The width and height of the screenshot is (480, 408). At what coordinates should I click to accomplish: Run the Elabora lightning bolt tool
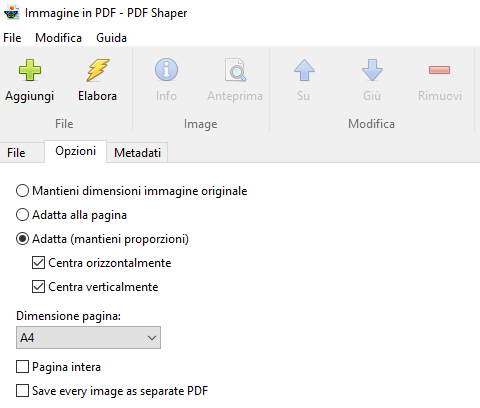click(98, 70)
